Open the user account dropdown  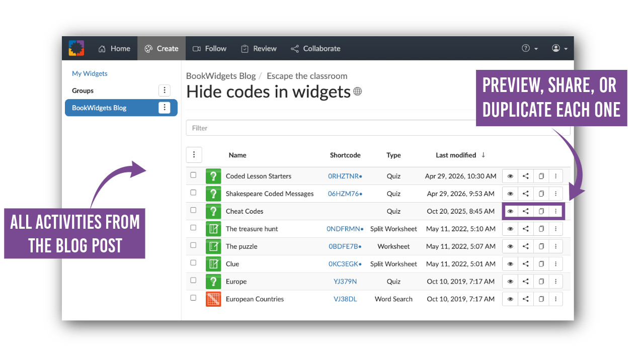click(x=559, y=48)
